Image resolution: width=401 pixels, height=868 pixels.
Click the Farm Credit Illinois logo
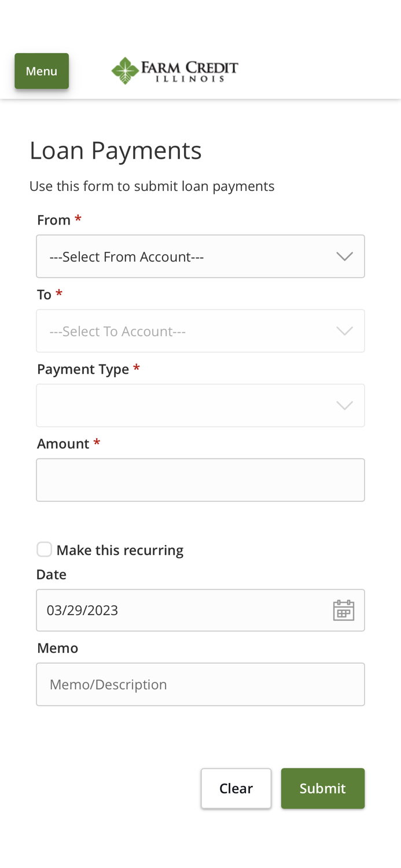(174, 69)
